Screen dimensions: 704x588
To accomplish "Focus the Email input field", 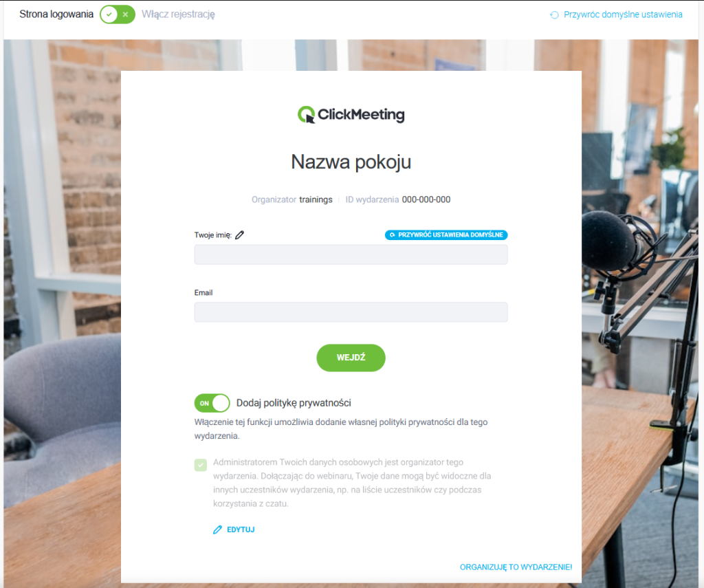I will click(x=351, y=312).
